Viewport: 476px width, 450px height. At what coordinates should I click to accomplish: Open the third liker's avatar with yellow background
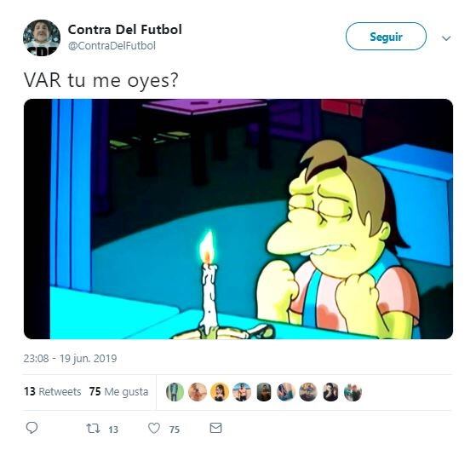click(220, 392)
